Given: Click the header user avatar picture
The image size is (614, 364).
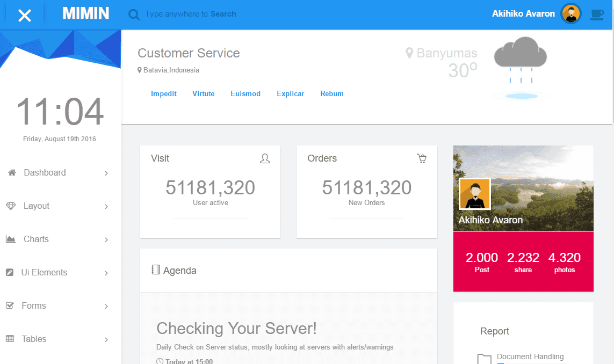Looking at the screenshot, I should 571,14.
